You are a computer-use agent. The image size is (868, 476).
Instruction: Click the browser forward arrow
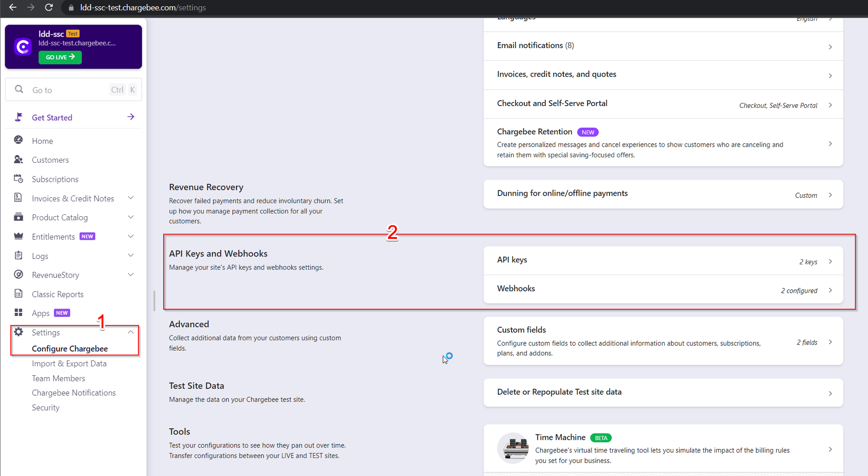(x=30, y=7)
